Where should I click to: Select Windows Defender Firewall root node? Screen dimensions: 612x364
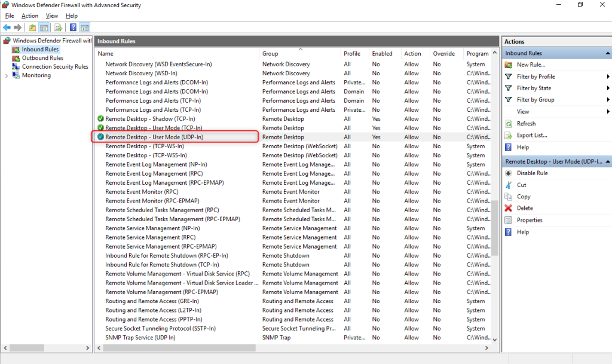tap(52, 41)
